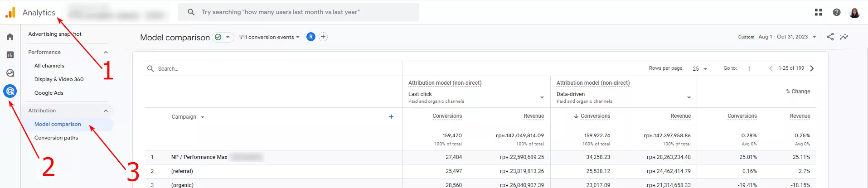Screen dimensions: 868x188
Task: Open the report status dropdown arrow
Action: (x=228, y=37)
